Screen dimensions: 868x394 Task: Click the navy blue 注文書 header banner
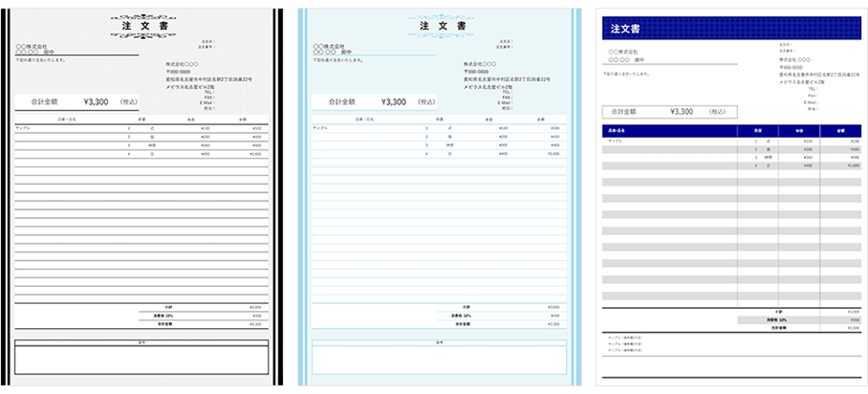point(729,30)
